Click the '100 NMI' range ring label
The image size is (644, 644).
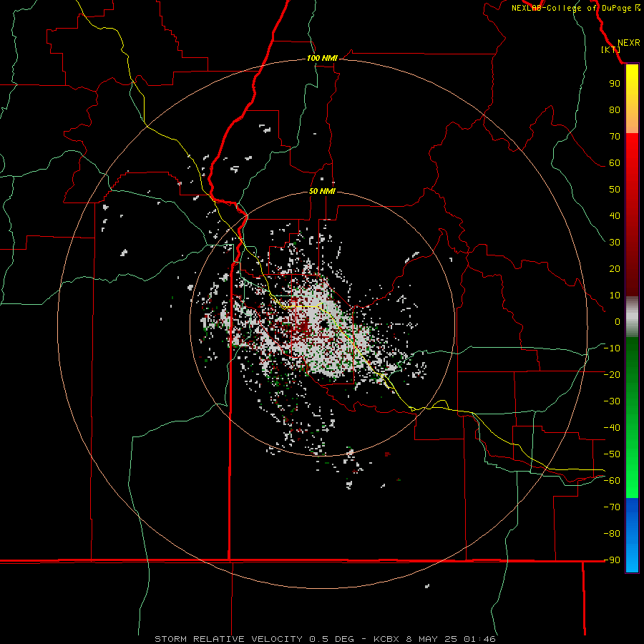pos(322,58)
